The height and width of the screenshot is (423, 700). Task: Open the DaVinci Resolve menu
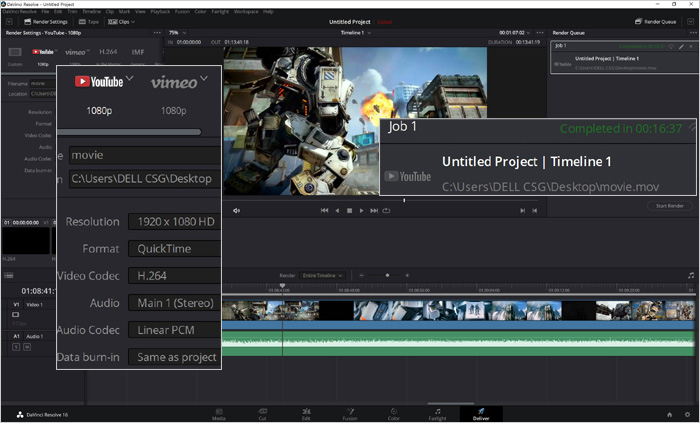click(x=19, y=12)
